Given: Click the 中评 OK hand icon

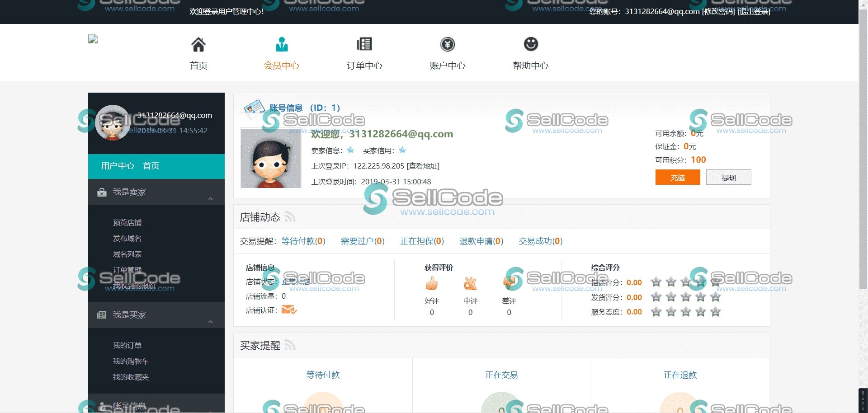Looking at the screenshot, I should [470, 284].
